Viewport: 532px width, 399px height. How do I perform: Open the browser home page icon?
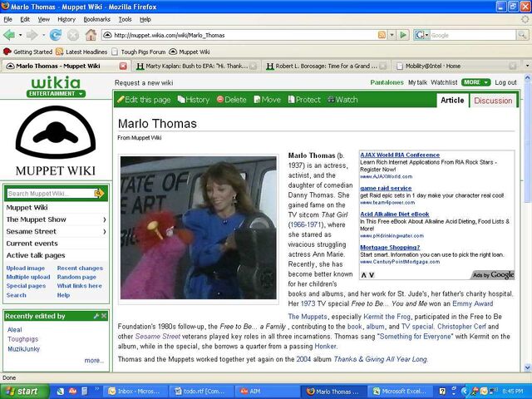click(91, 35)
